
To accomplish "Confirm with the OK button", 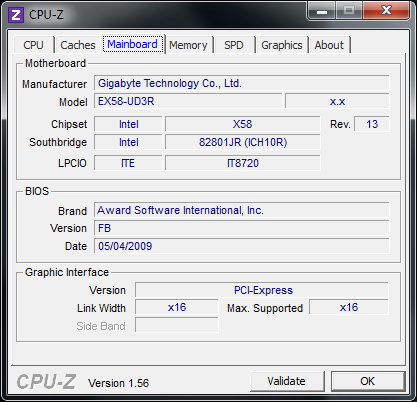I will (368, 381).
